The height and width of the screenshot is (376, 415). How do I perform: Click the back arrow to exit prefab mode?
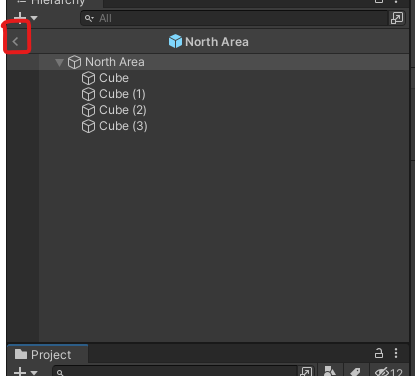[x=15, y=42]
